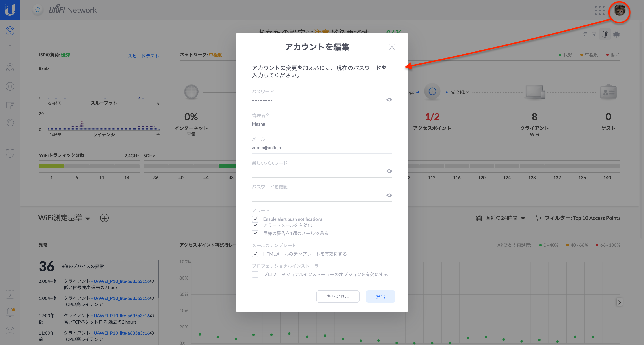Open the Clients page in the sidebar
Image resolution: width=644 pixels, height=345 pixels.
10,105
